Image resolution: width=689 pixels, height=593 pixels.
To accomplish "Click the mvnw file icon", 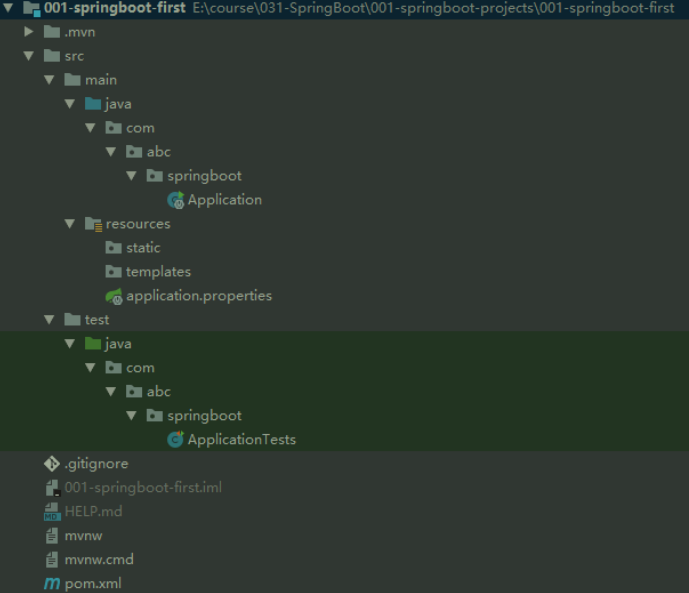I will tap(52, 536).
